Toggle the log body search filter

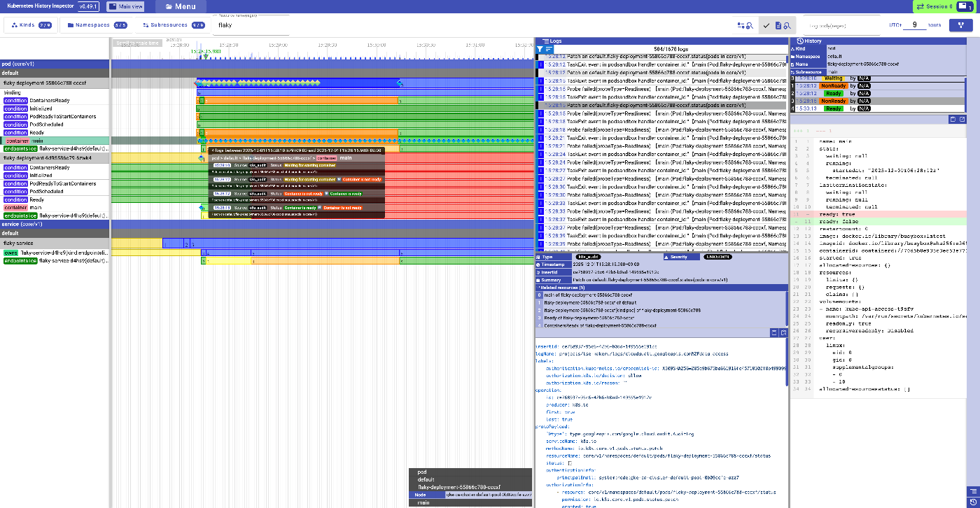point(777,25)
